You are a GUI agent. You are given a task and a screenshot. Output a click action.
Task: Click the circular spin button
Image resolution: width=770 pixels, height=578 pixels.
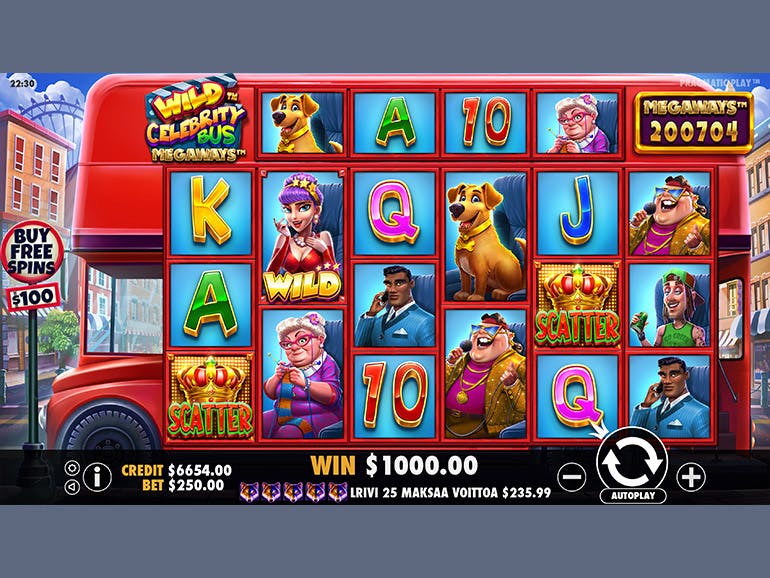tap(632, 463)
